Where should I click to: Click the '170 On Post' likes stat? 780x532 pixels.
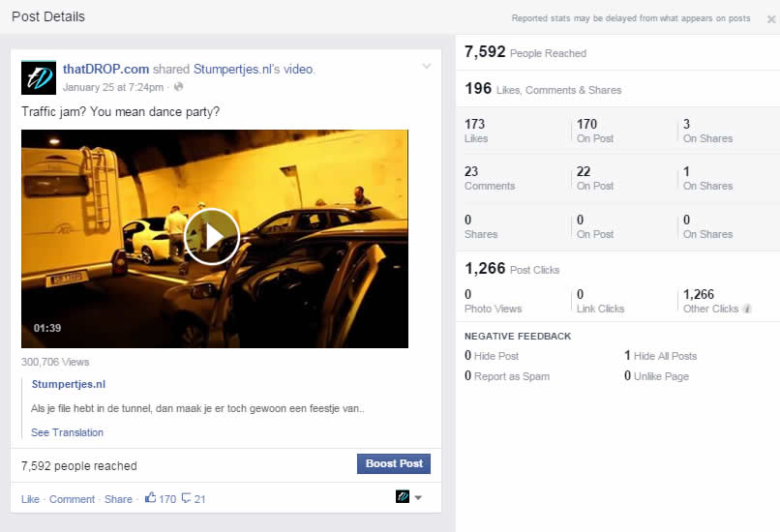click(595, 131)
